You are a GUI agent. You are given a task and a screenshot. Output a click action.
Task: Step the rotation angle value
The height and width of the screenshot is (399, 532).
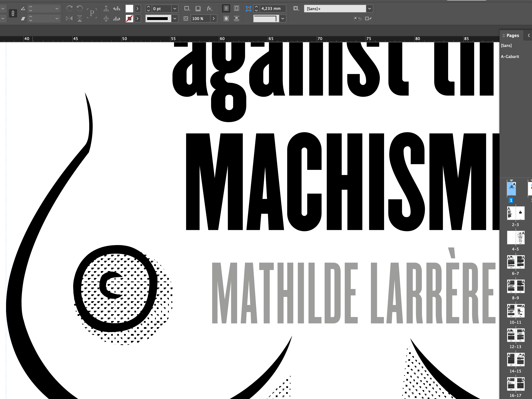(30, 9)
